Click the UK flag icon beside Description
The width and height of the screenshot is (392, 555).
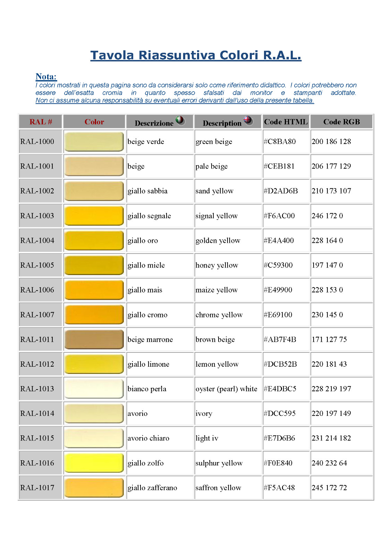coord(248,120)
